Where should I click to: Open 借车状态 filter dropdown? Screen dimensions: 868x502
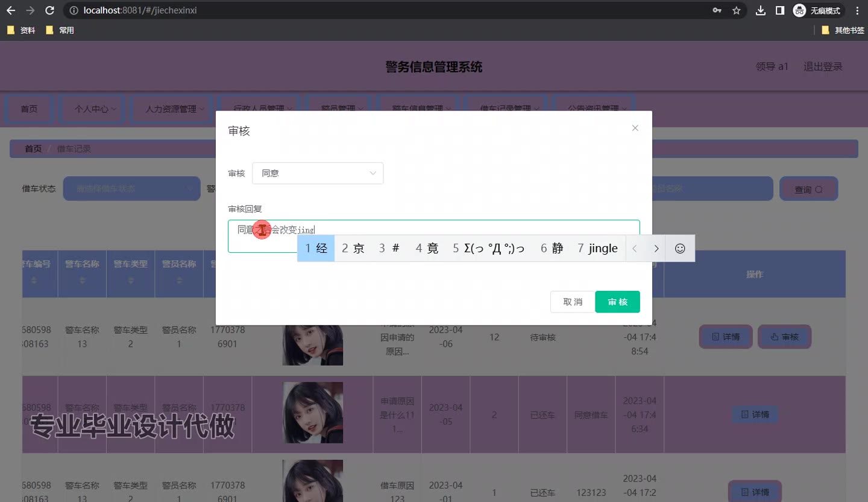pos(131,188)
